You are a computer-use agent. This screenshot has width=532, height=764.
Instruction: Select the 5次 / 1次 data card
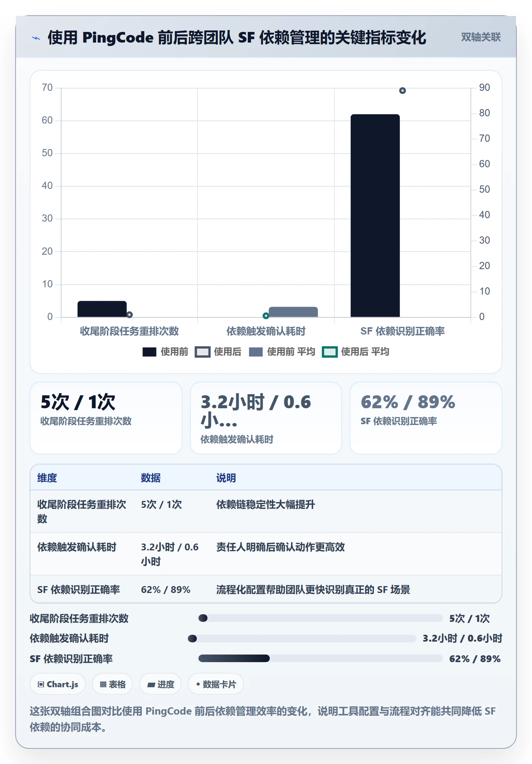[106, 418]
